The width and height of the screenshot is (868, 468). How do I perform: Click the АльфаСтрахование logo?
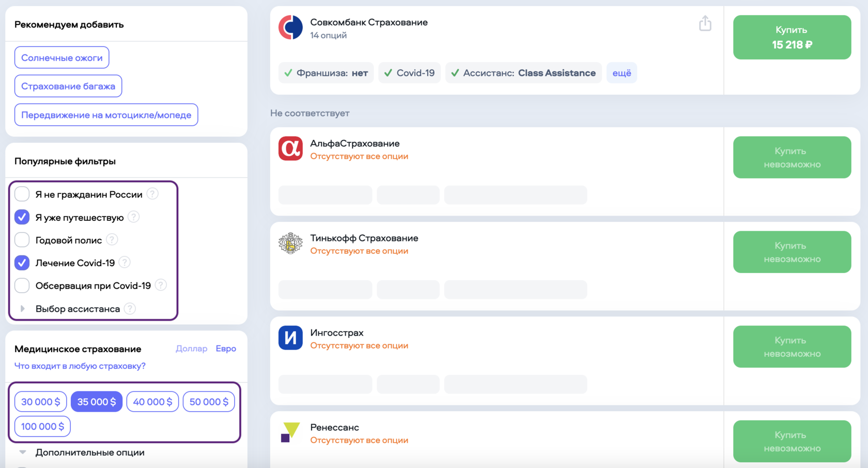[290, 148]
